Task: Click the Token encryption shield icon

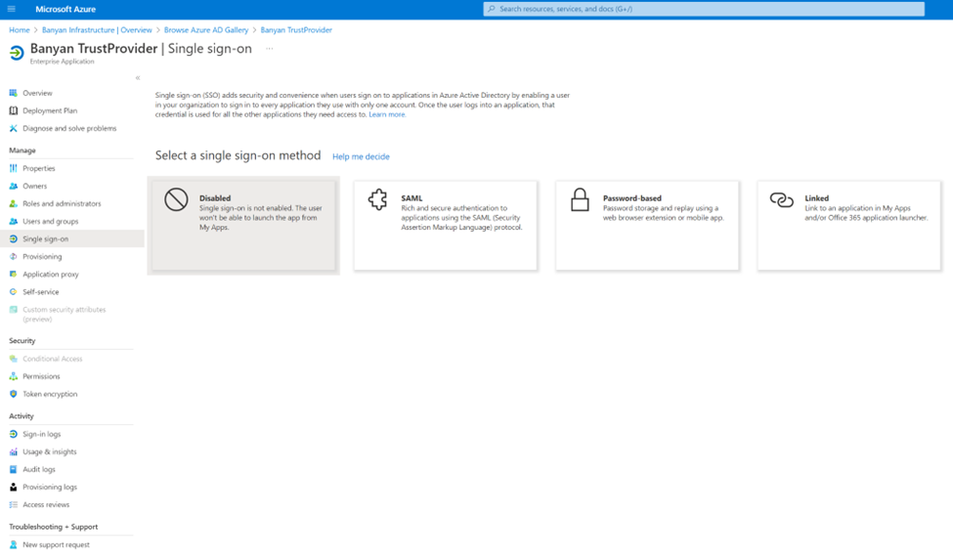Action: click(14, 394)
